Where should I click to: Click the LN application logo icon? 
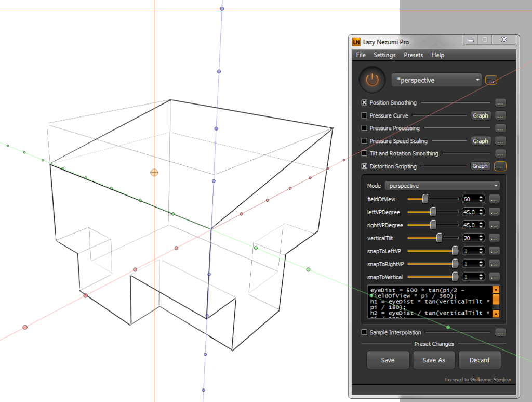(x=356, y=42)
